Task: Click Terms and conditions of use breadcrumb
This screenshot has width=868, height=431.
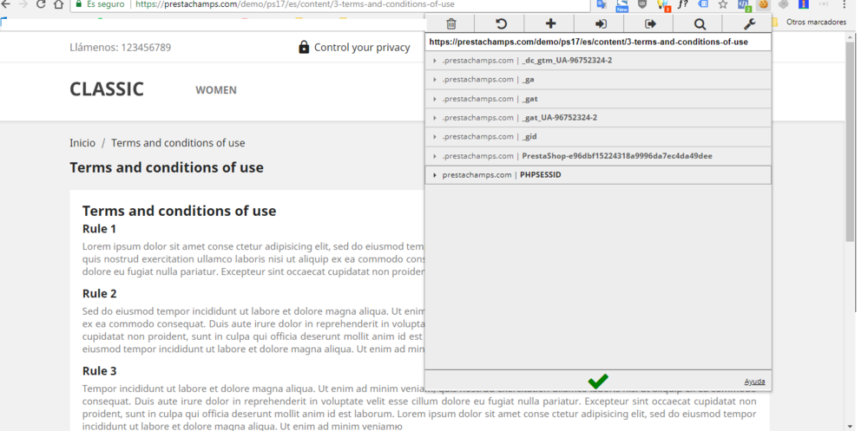Action: [x=178, y=143]
